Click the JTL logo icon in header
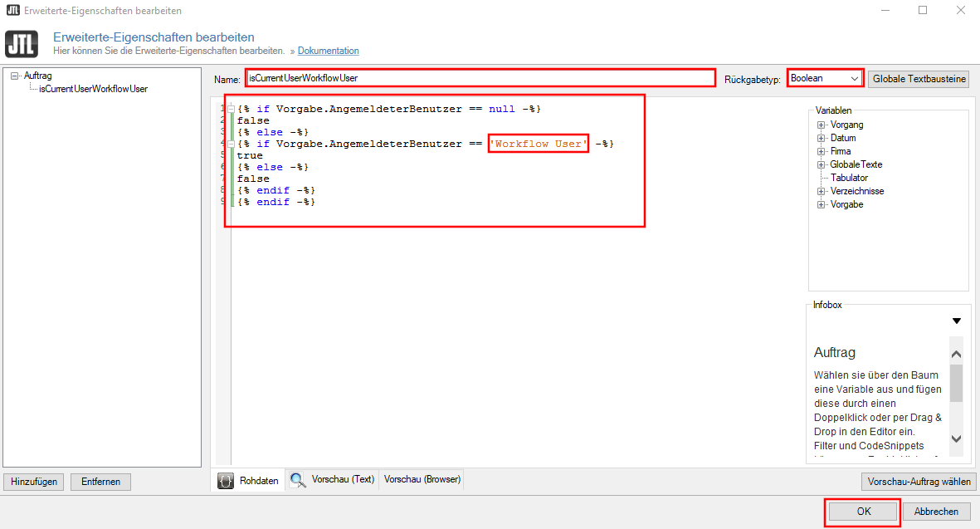Image resolution: width=980 pixels, height=529 pixels. click(22, 44)
